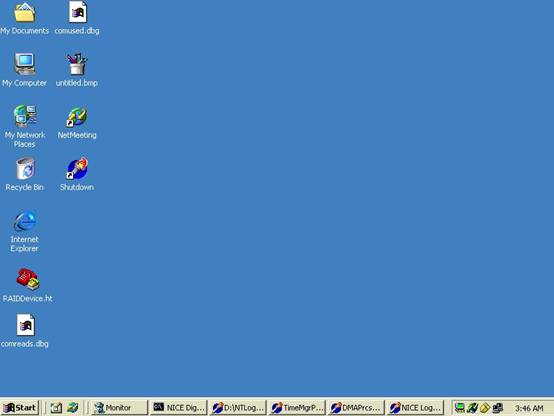Click the second Quick Launch icon
The image size is (554, 416).
73,408
